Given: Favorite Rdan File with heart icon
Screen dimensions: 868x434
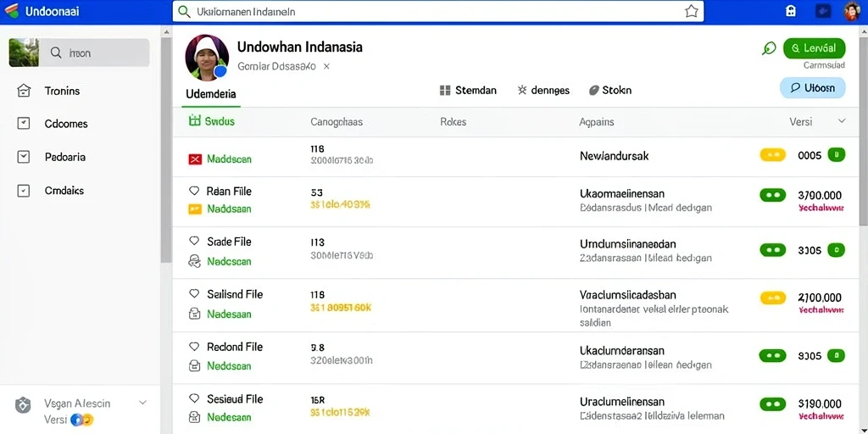Looking at the screenshot, I should 194,191.
